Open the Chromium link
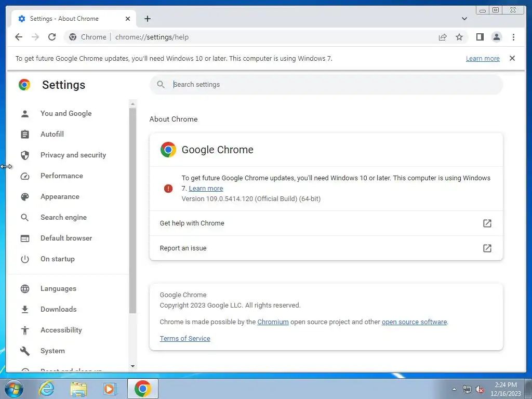The height and width of the screenshot is (399, 532). pos(273,322)
